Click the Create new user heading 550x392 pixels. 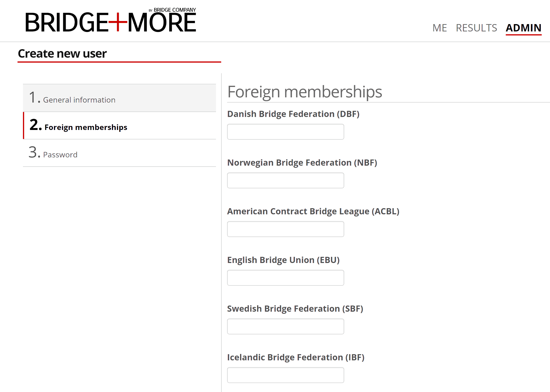tap(62, 54)
